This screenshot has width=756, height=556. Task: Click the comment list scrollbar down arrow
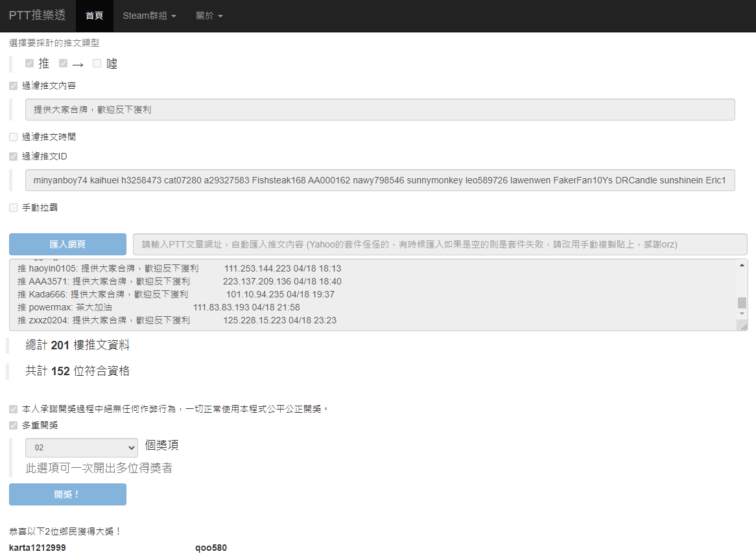[x=742, y=314]
